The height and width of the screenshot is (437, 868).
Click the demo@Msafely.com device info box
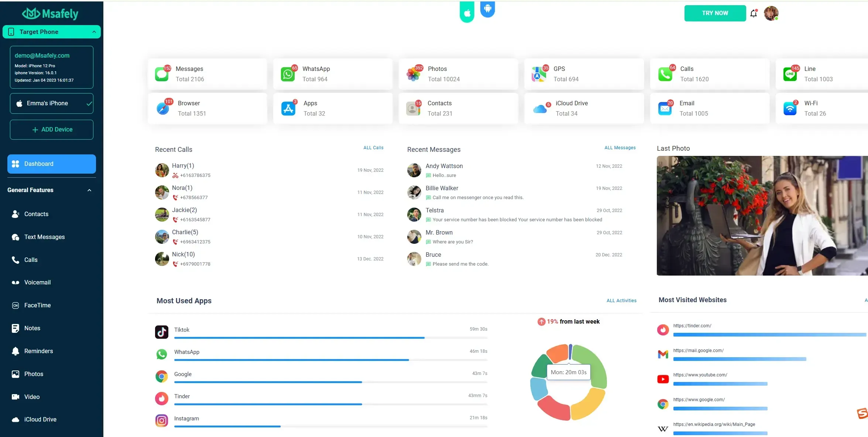coord(52,67)
